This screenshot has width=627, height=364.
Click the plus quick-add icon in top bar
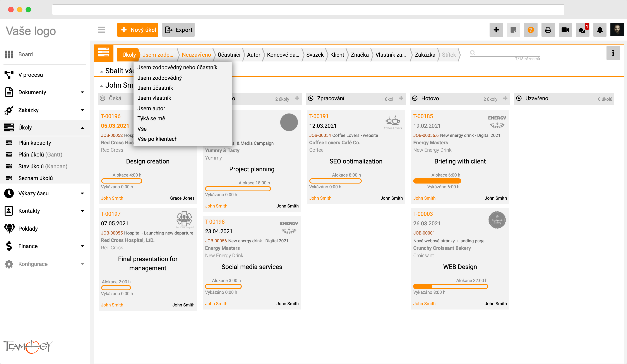pyautogui.click(x=496, y=30)
